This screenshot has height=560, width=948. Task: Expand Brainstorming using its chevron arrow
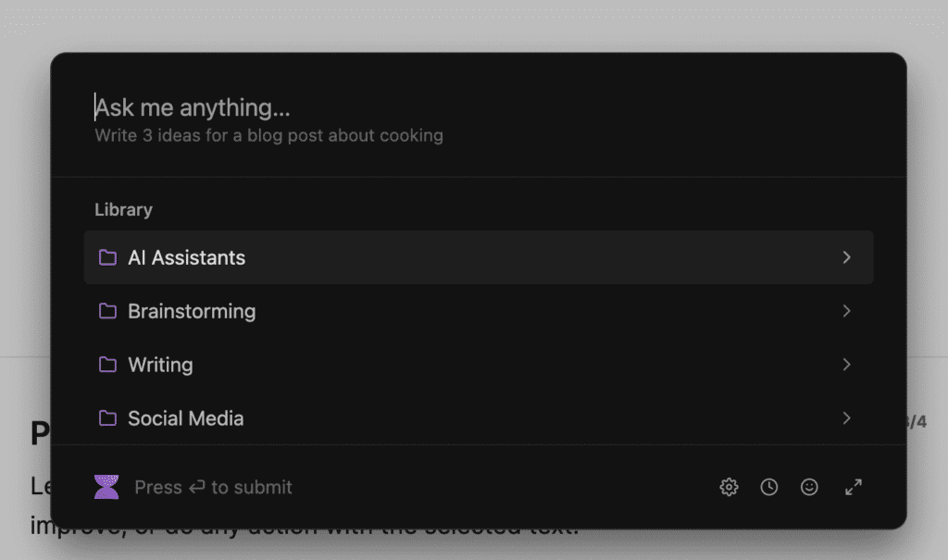(x=846, y=311)
